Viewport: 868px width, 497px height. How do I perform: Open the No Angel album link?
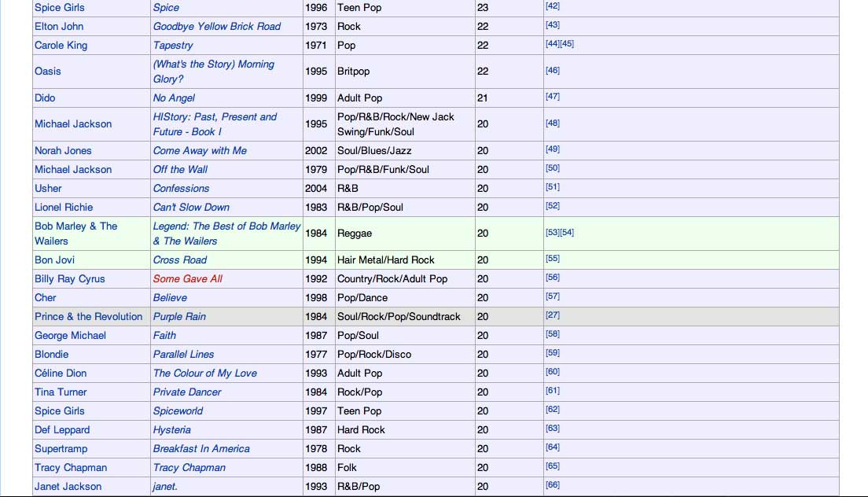pos(174,98)
